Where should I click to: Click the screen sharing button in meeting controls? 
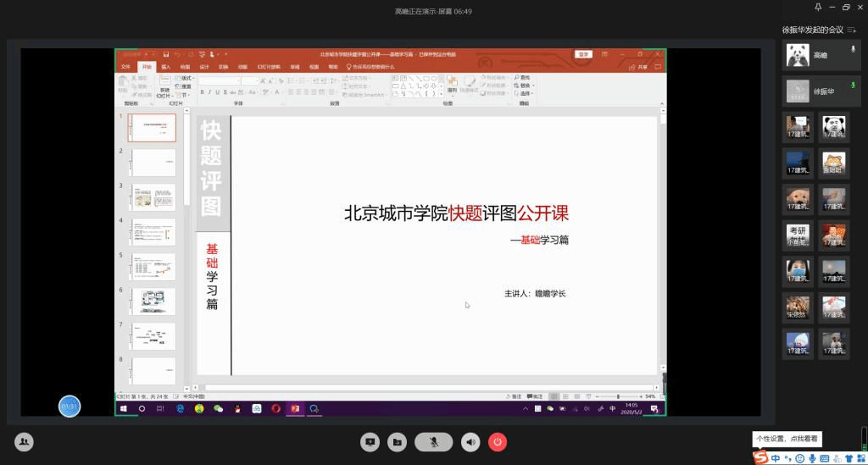point(370,442)
